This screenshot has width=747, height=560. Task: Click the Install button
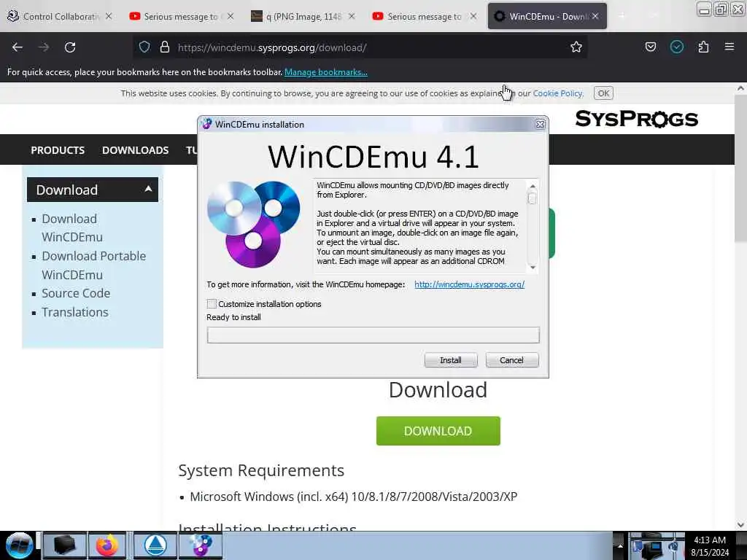tap(451, 360)
